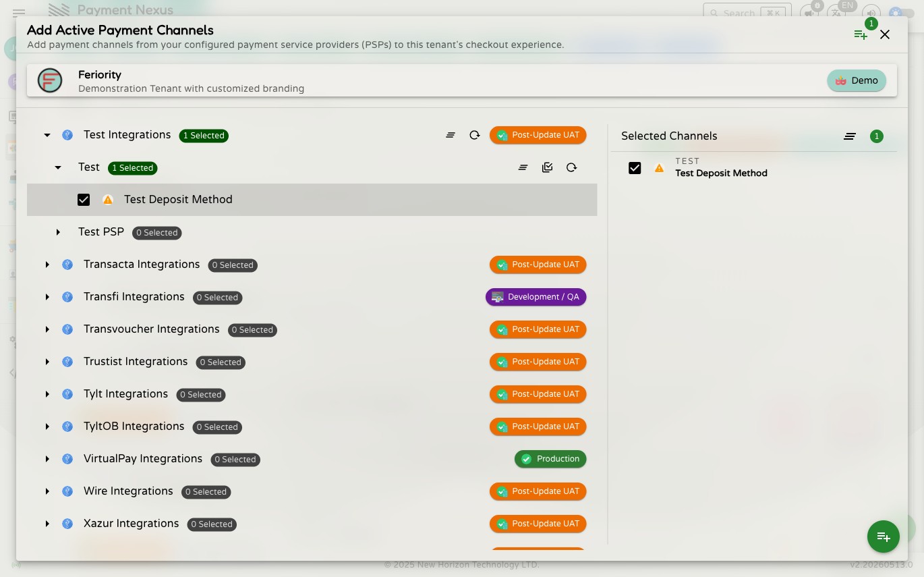Click the 'Selected Channels' heading
Screen dimensions: 924x577
point(669,136)
